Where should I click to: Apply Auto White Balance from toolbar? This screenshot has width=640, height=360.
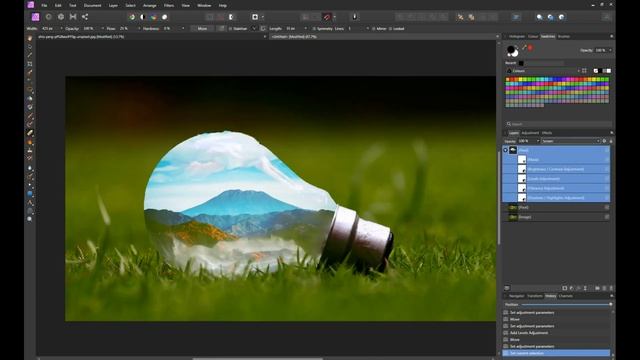click(164, 17)
